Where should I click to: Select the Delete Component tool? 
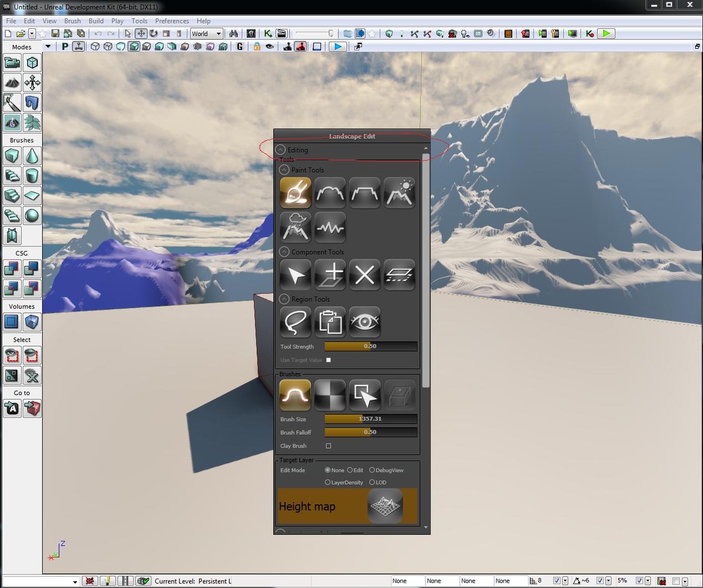[365, 275]
